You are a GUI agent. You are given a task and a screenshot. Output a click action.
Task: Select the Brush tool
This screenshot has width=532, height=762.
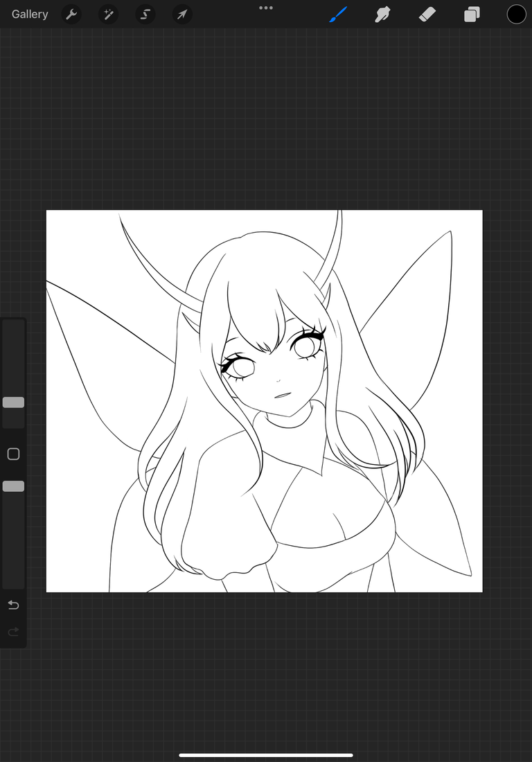pyautogui.click(x=338, y=14)
